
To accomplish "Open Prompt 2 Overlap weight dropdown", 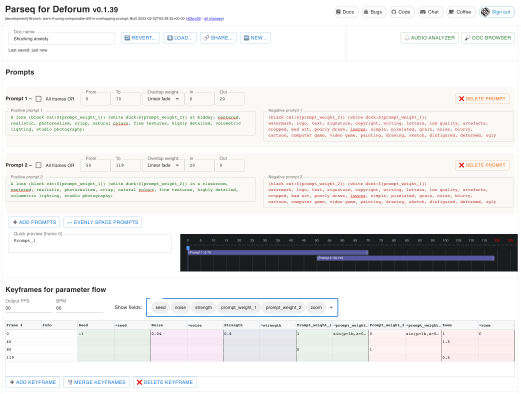I will coord(163,165).
